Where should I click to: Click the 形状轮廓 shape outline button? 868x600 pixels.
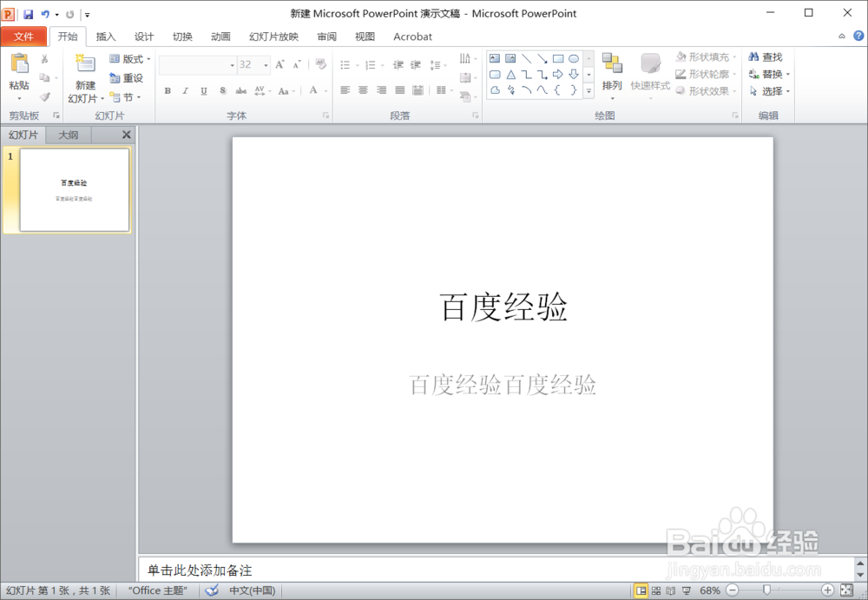point(707,74)
